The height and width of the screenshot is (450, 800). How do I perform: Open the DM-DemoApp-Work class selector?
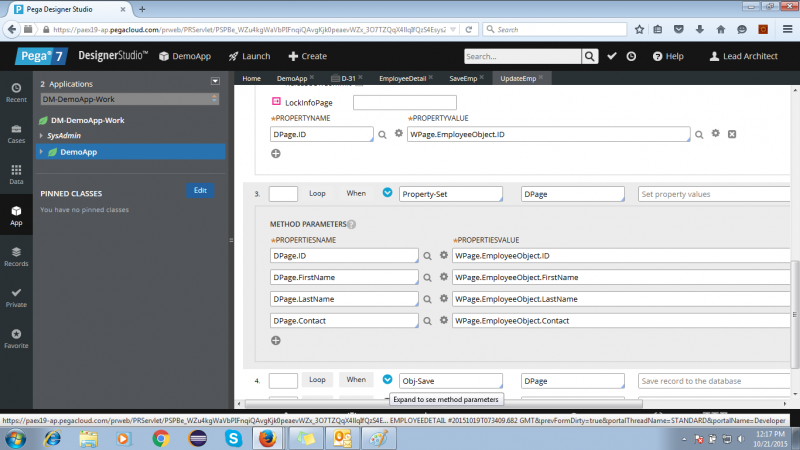130,99
